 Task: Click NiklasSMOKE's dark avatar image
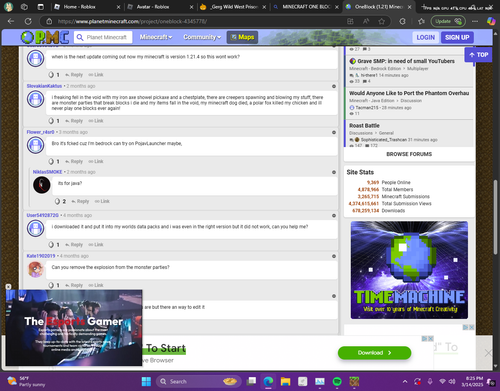click(42, 185)
